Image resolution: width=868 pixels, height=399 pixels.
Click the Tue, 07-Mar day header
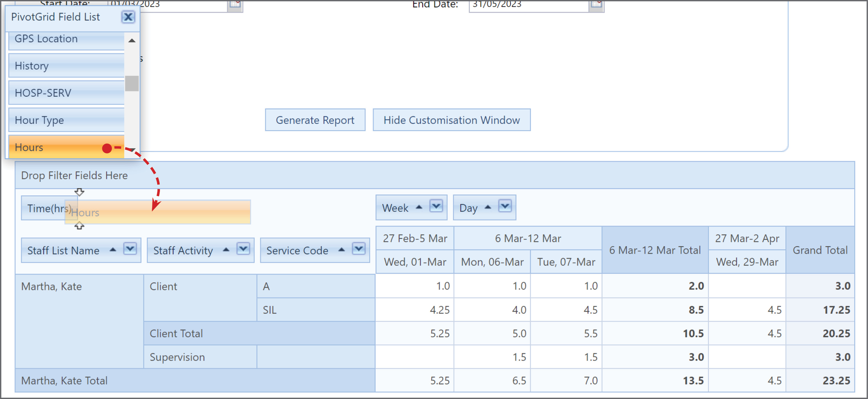(x=566, y=262)
